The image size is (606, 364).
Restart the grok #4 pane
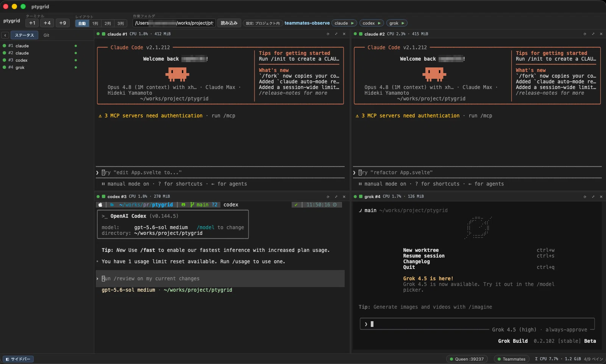point(585,197)
